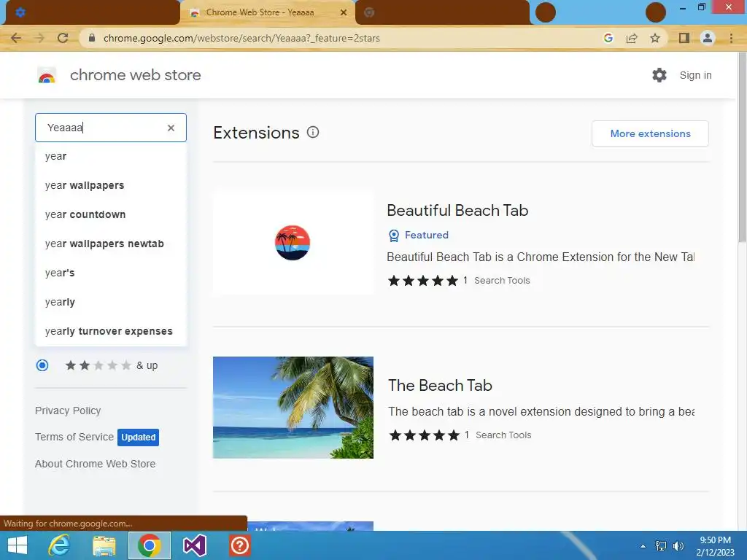Image resolution: width=747 pixels, height=560 pixels.
Task: Click the Featured badge icon
Action: pos(394,236)
